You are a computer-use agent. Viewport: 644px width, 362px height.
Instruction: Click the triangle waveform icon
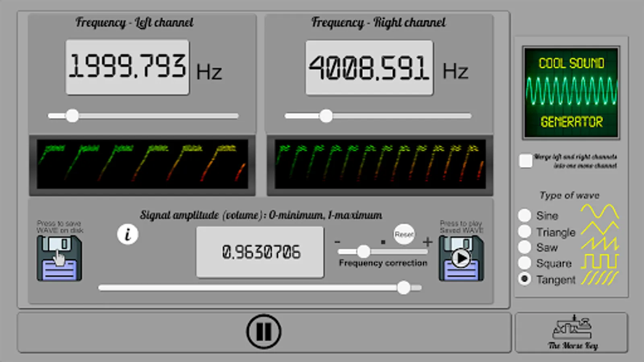click(600, 228)
